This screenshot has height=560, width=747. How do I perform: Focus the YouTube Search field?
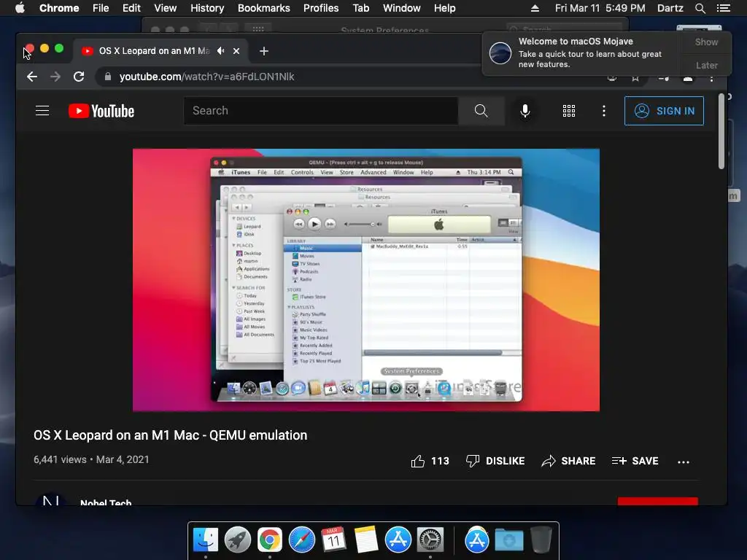321,111
